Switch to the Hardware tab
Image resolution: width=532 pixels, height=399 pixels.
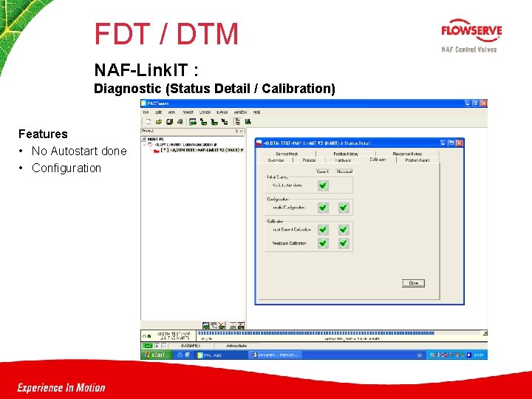(x=343, y=160)
